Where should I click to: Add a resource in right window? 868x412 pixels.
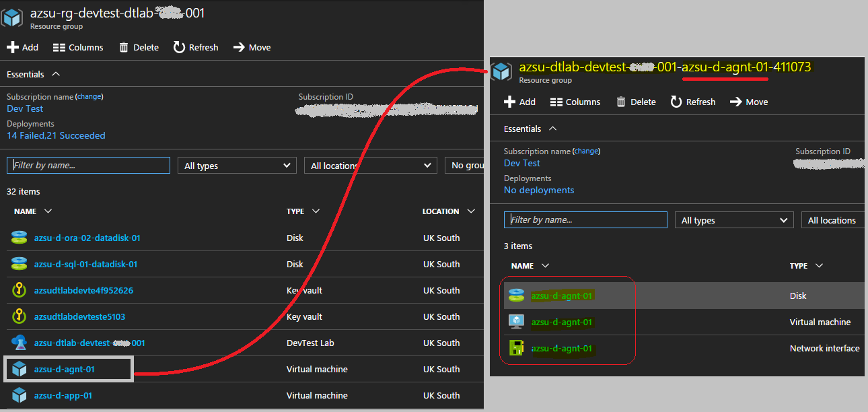coord(519,102)
